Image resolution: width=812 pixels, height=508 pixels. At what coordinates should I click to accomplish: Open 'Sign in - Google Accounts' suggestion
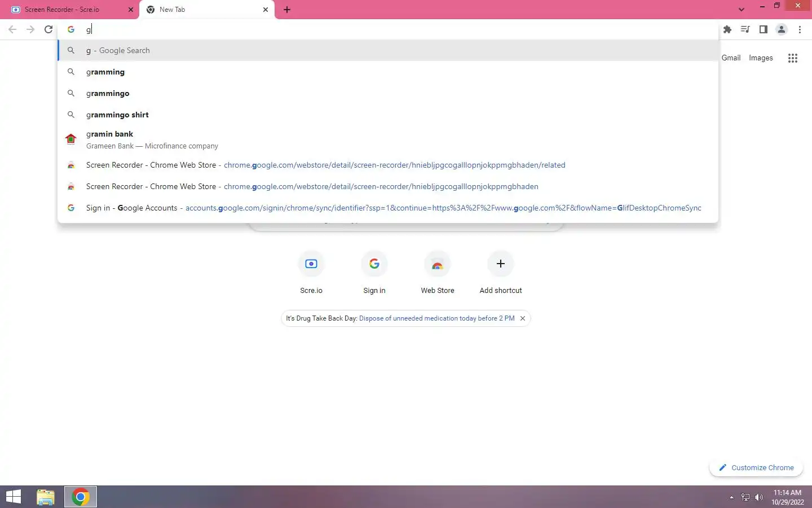(x=388, y=208)
